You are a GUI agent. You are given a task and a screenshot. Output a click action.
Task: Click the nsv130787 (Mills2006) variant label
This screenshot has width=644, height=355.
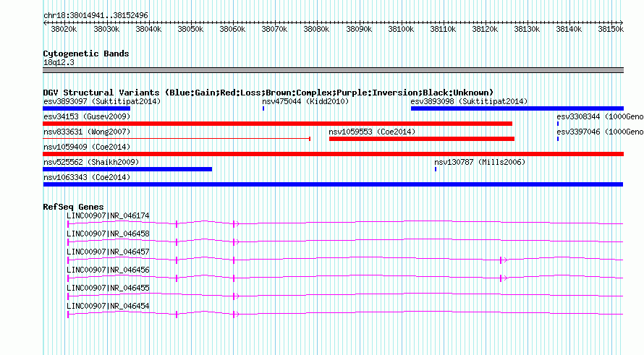[480, 162]
